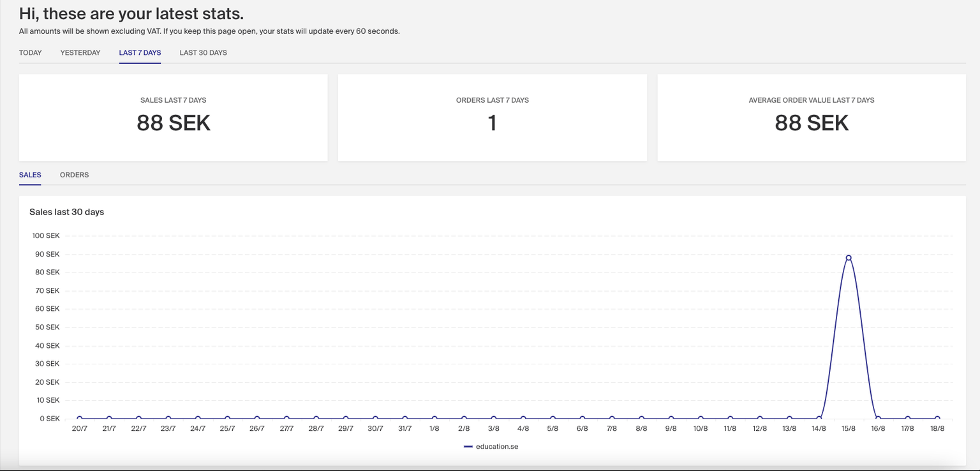This screenshot has width=980, height=471.
Task: Click the Average Order Value card
Action: point(811,117)
